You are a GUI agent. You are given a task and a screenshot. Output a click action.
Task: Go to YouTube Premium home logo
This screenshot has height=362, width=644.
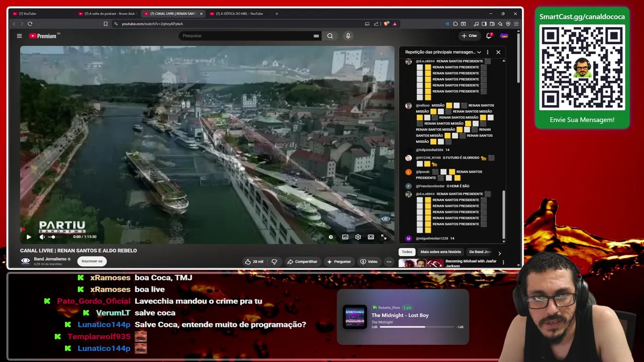click(43, 36)
